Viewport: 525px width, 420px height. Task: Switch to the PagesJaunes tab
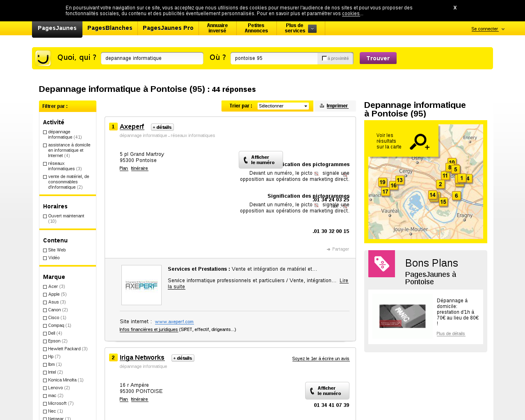[x=57, y=28]
